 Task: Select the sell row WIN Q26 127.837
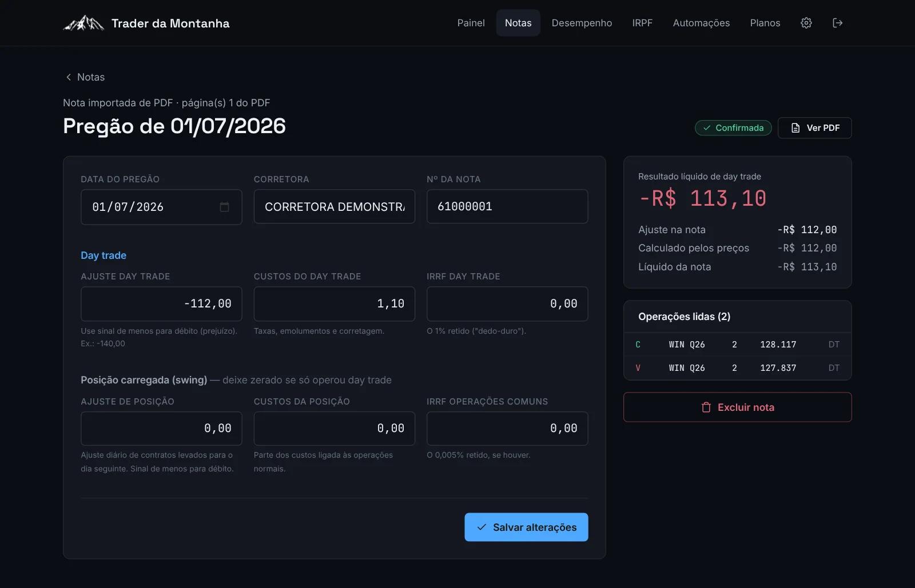coord(738,368)
